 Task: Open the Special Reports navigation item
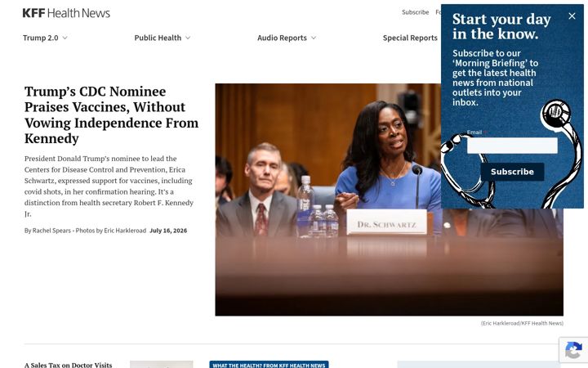(410, 38)
